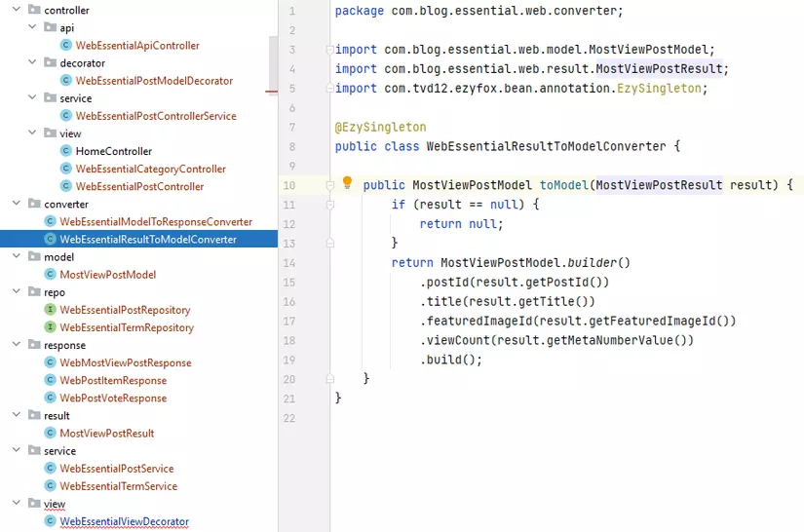Click the class icon of WebEssentialTermService

(x=50, y=486)
